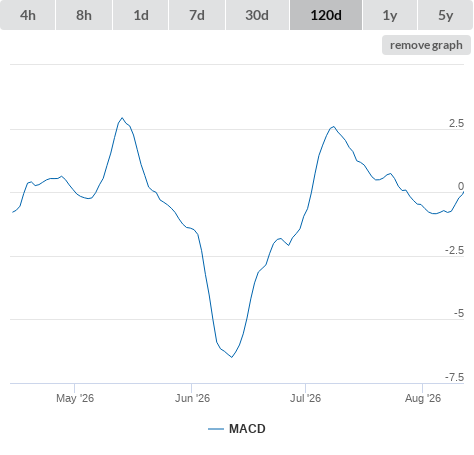Click the May '26 axis label
Image resolution: width=474 pixels, height=455 pixels.
pos(75,398)
